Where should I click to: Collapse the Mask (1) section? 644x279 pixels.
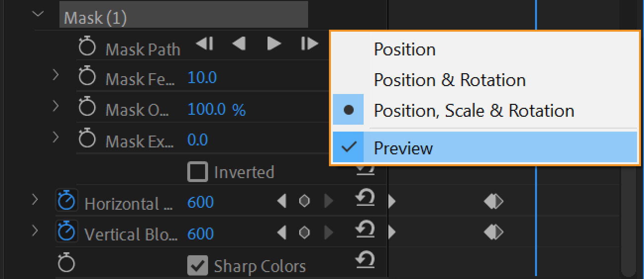[x=38, y=14]
